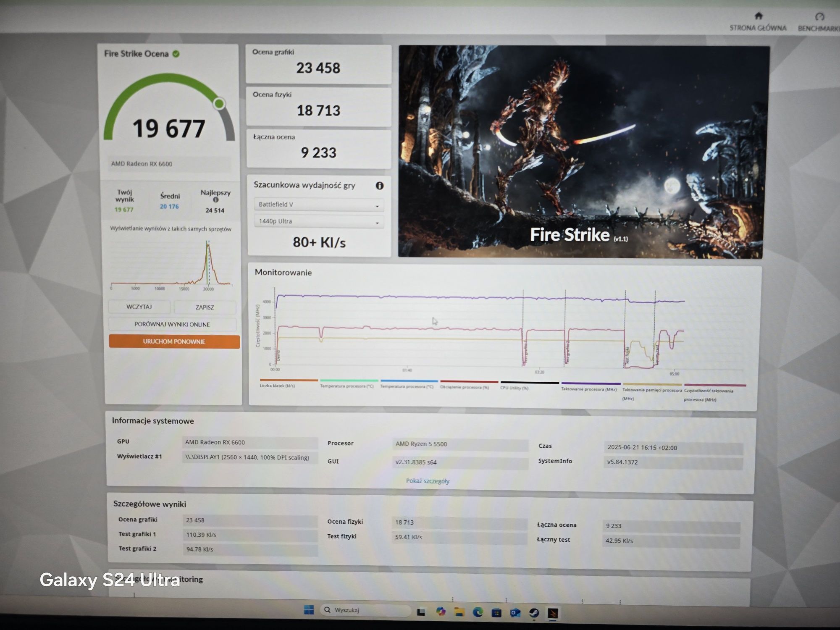Click the green validation check next to Fire Strike Ocena
Image resolution: width=840 pixels, height=630 pixels.
tap(176, 54)
